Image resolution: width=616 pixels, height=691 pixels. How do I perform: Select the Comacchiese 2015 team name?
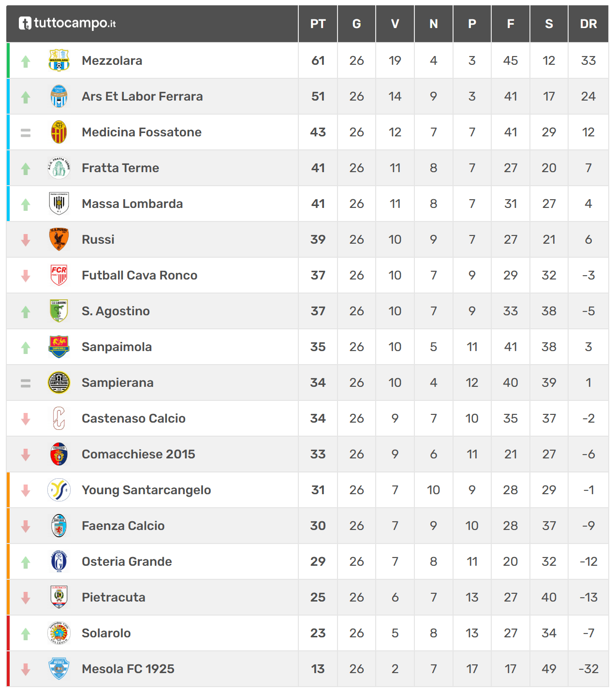pos(138,454)
